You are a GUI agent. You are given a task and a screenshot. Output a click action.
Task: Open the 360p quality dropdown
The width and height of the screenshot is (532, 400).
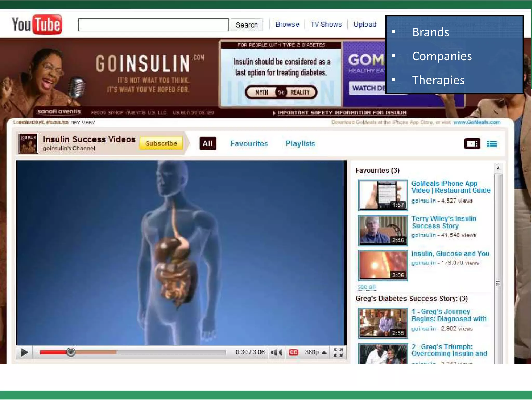[316, 352]
